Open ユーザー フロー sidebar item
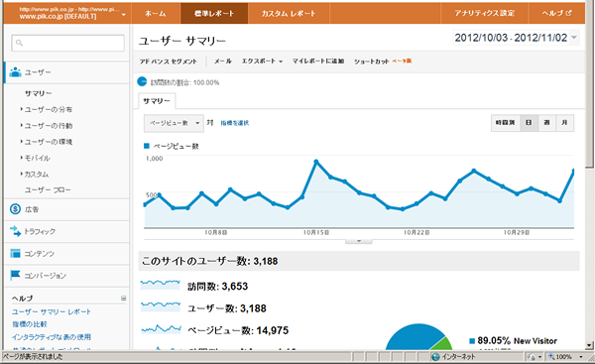 (48, 189)
